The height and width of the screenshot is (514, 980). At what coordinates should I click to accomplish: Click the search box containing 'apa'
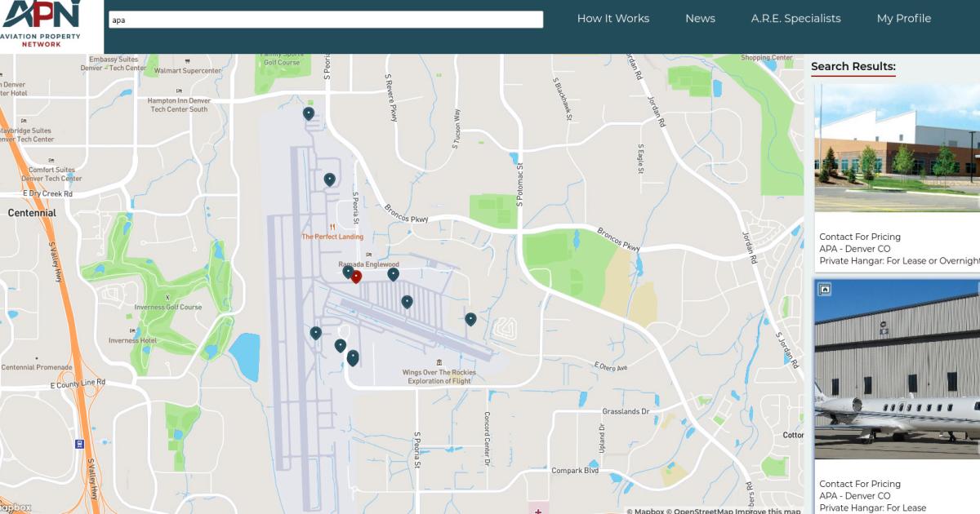(326, 20)
